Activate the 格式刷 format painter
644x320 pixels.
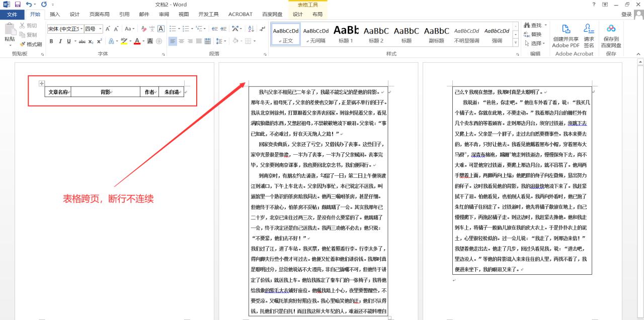pyautogui.click(x=31, y=44)
